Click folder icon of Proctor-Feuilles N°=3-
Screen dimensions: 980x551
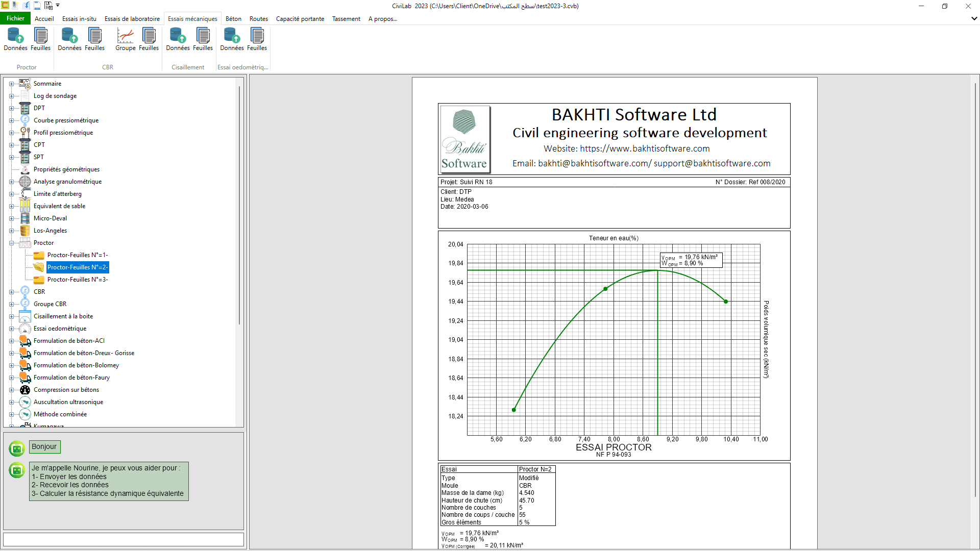[39, 279]
